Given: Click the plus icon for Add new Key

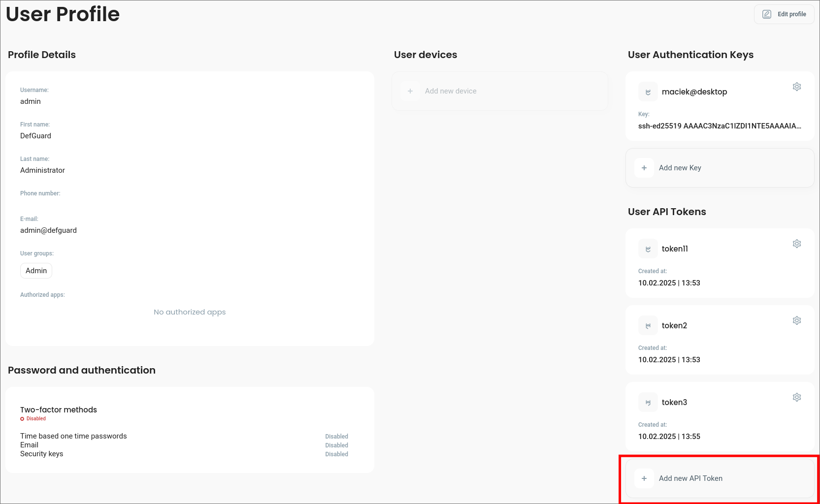Looking at the screenshot, I should pos(644,168).
